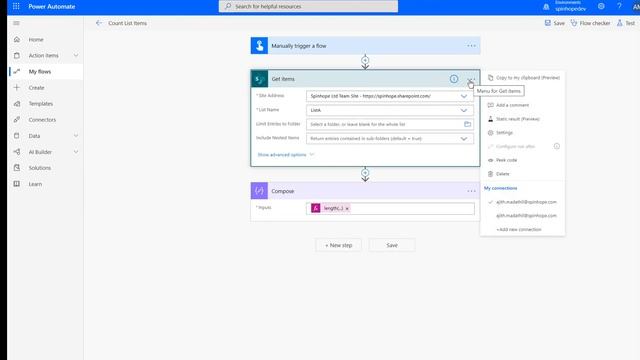Open the Get items ellipsis menu
Screen dimensions: 640x360
[471, 79]
